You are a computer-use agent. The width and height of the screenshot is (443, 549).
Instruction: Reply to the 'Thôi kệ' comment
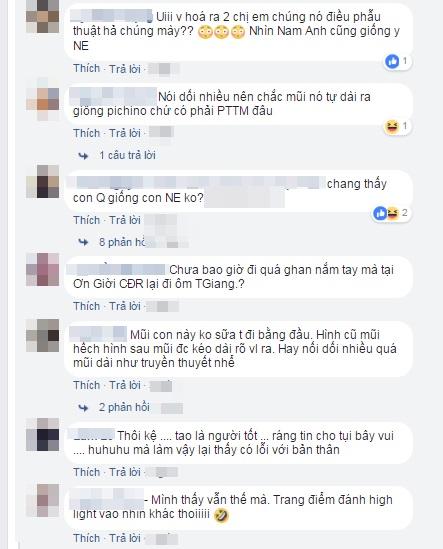coord(125,472)
